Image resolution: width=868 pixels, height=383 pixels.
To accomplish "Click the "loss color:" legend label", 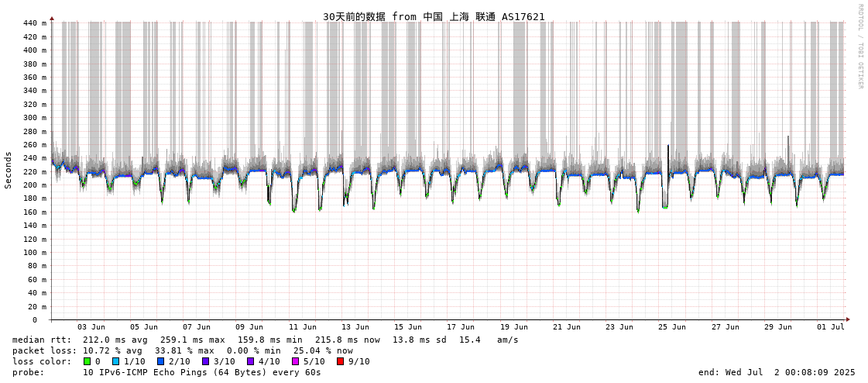I will click(42, 361).
